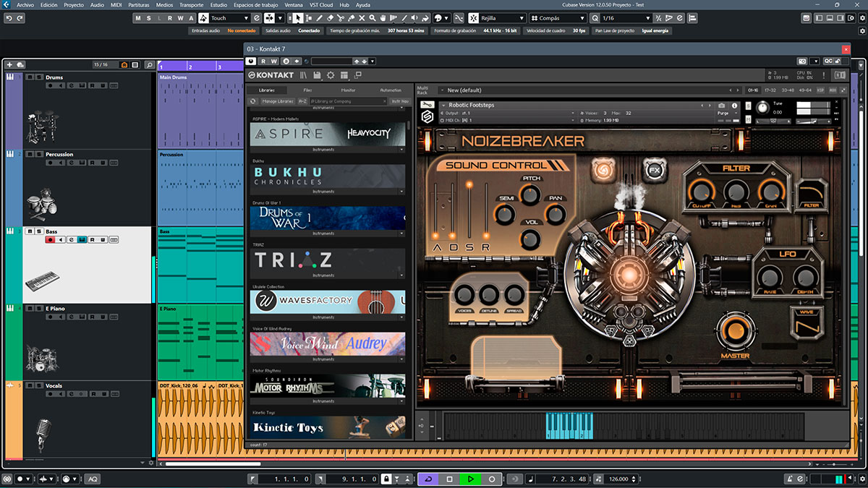Toggle global Write W automation button
868x488 pixels.
click(x=180, y=17)
